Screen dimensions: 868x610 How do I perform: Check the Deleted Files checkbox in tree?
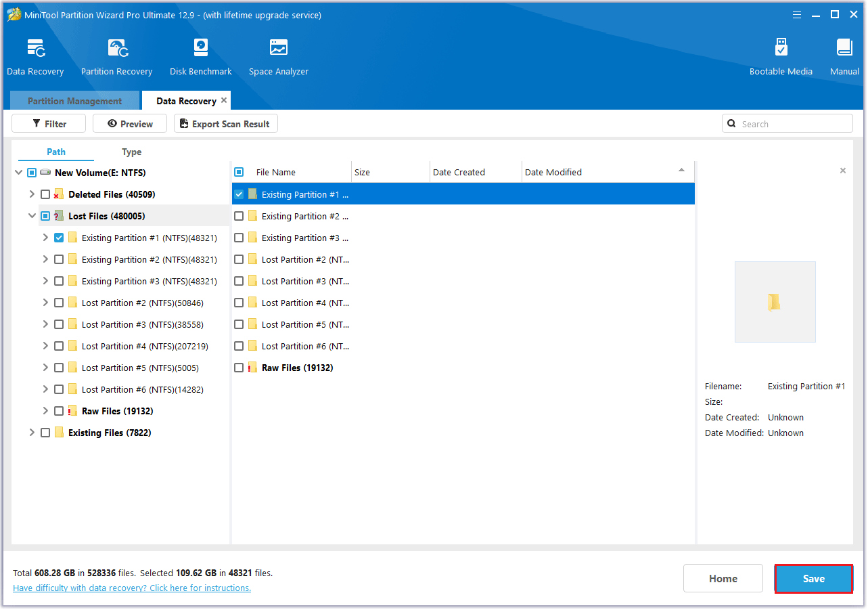point(45,194)
